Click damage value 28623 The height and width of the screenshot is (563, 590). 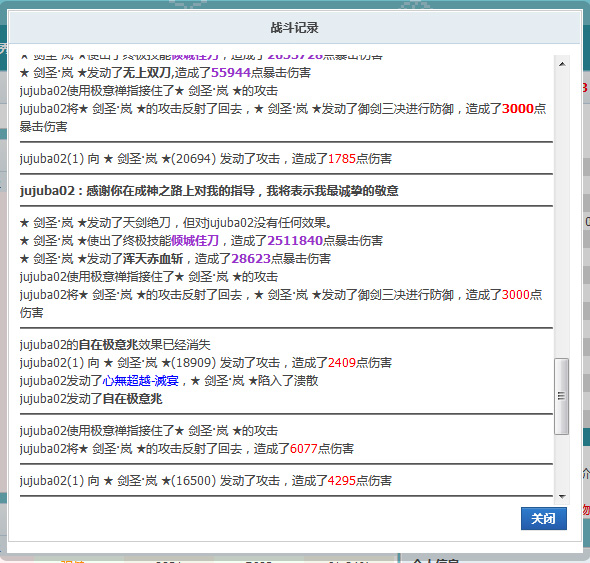251,259
